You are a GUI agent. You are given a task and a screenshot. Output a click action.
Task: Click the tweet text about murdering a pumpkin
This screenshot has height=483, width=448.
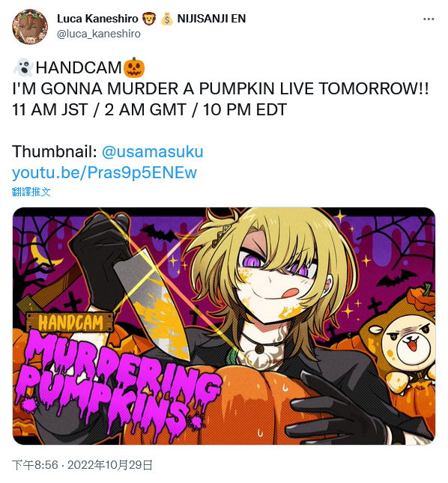click(220, 88)
